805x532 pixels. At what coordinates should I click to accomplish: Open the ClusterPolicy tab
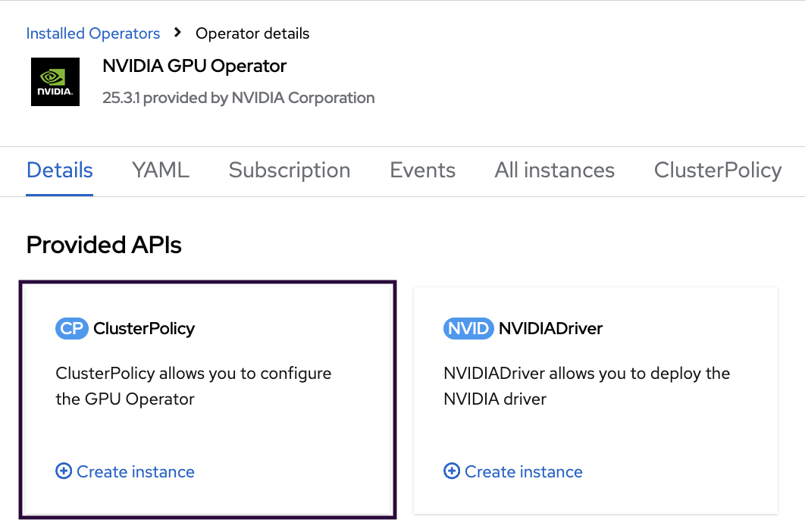[717, 171]
